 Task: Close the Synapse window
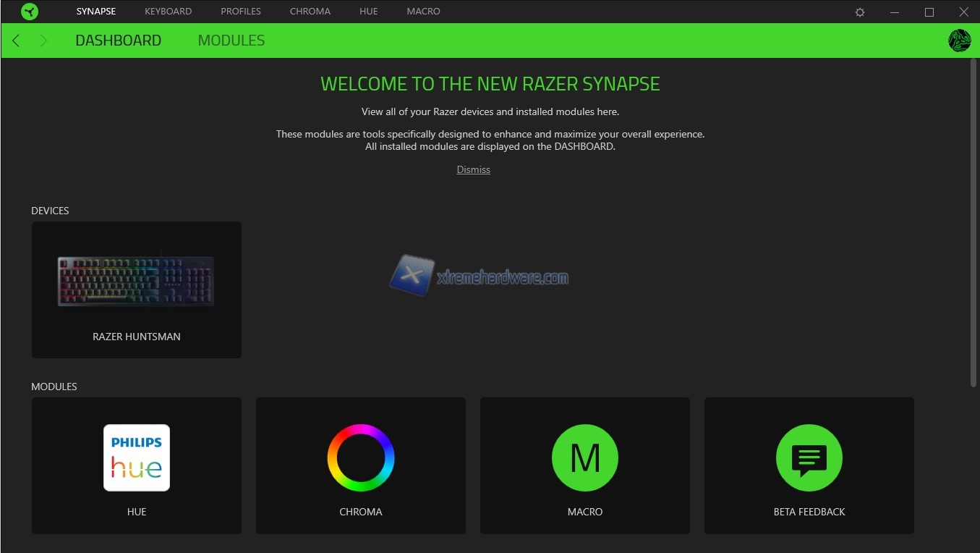click(963, 12)
